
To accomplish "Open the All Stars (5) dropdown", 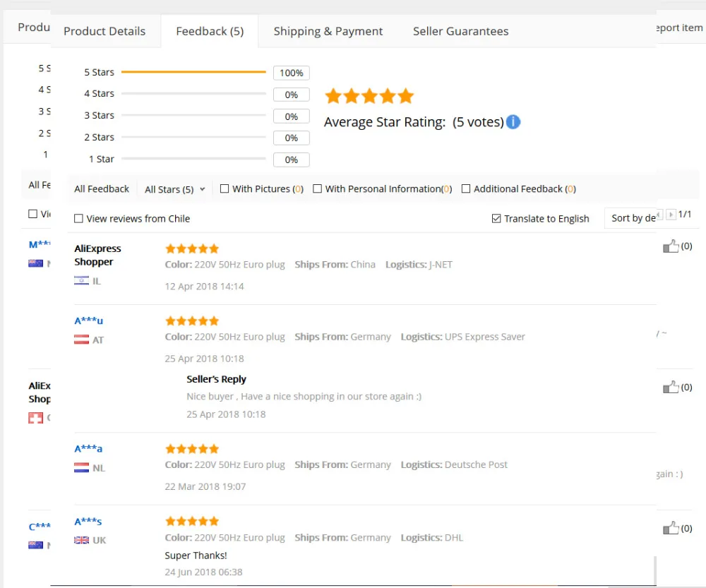I will [174, 190].
